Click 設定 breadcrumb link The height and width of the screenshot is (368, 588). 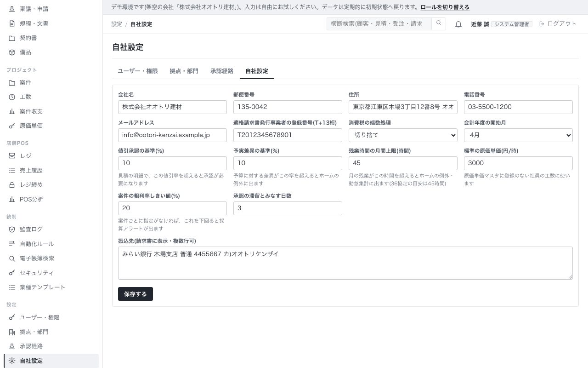pos(117,24)
